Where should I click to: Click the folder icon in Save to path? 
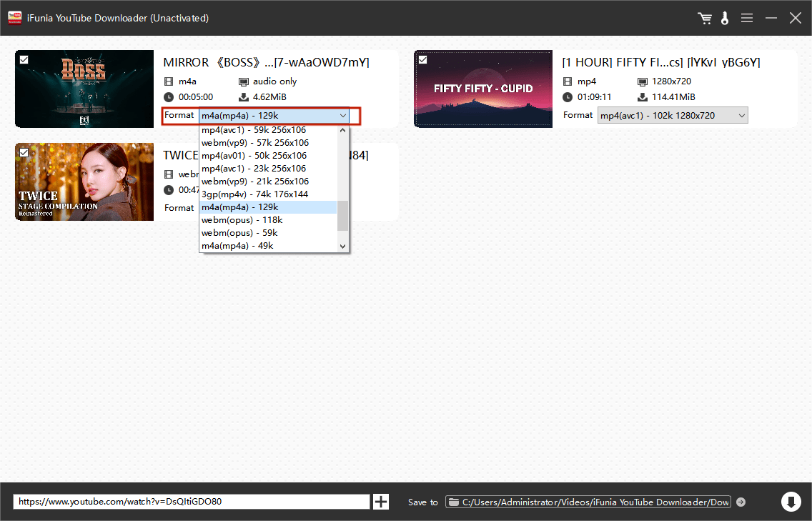click(453, 502)
